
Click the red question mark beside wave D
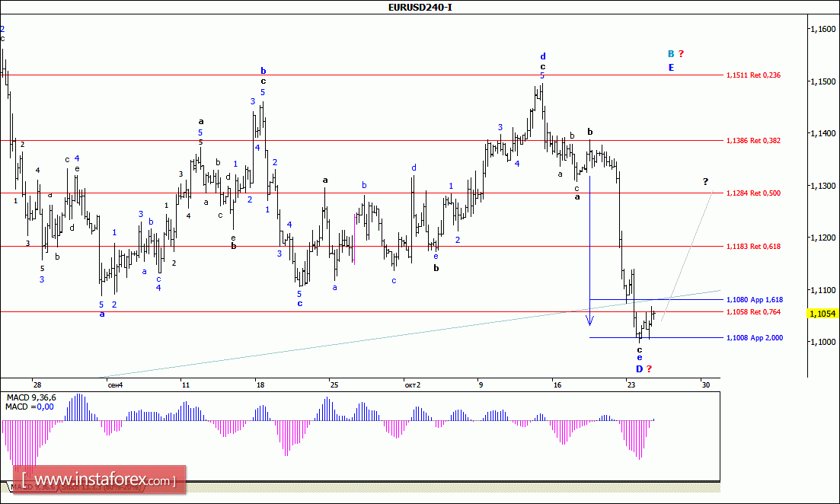click(649, 369)
